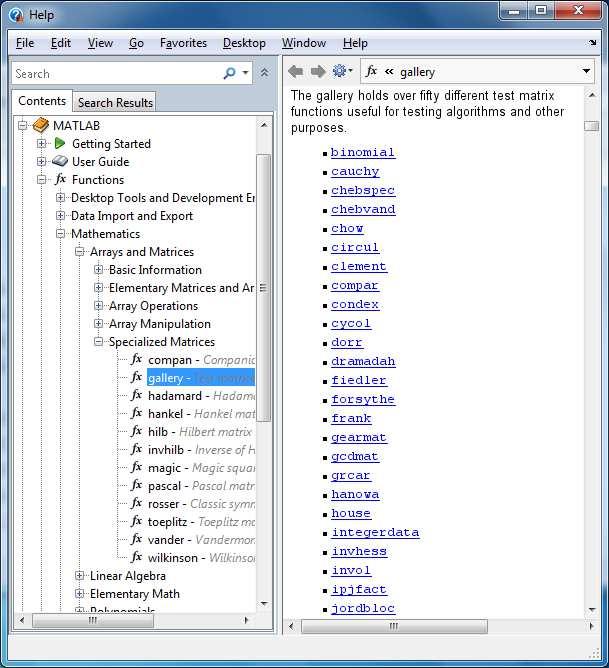Open the binomial link
The image size is (609, 668).
pyautogui.click(x=363, y=152)
